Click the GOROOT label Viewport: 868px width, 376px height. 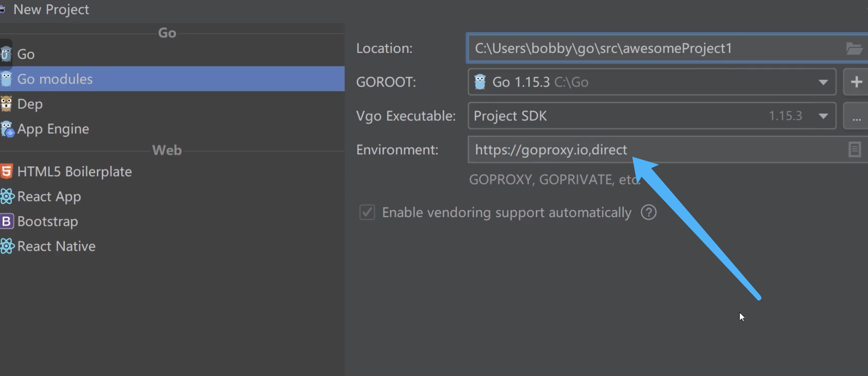pyautogui.click(x=386, y=82)
